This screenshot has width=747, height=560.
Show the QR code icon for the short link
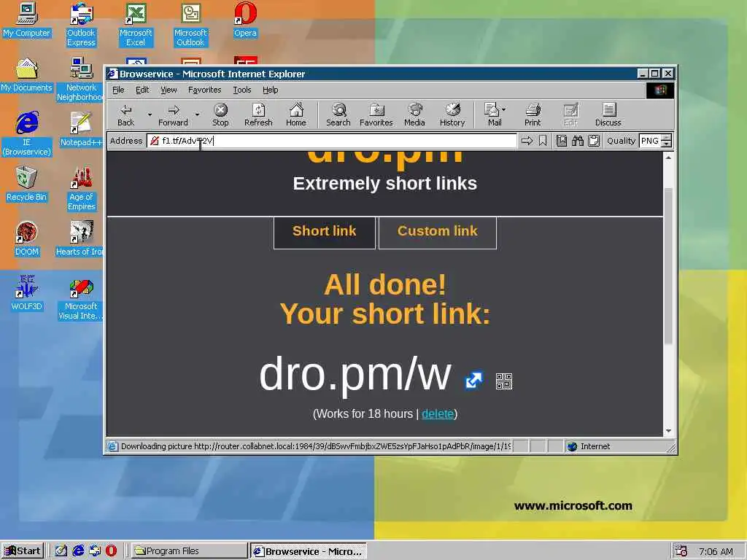[x=504, y=381]
